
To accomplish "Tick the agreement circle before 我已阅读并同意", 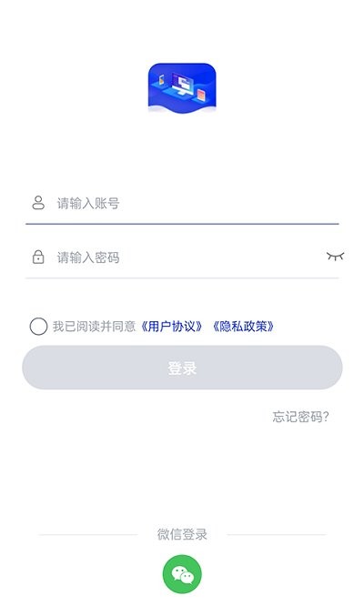I will click(38, 327).
